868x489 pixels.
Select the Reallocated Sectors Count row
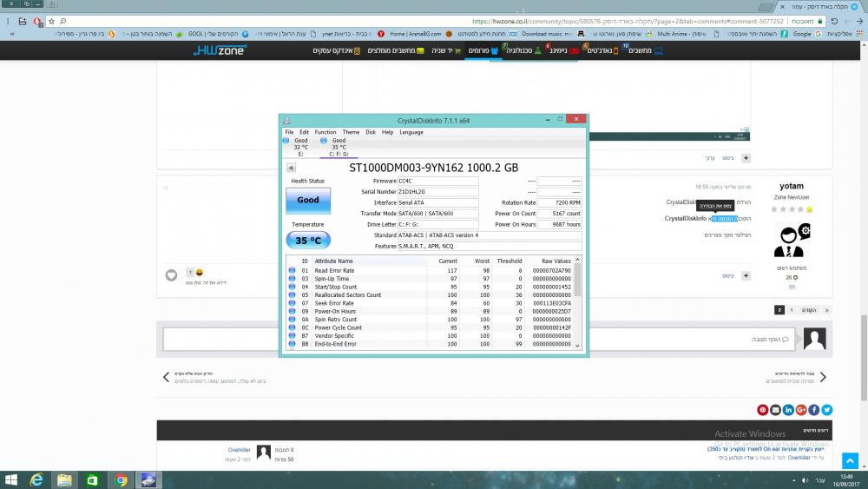click(431, 295)
